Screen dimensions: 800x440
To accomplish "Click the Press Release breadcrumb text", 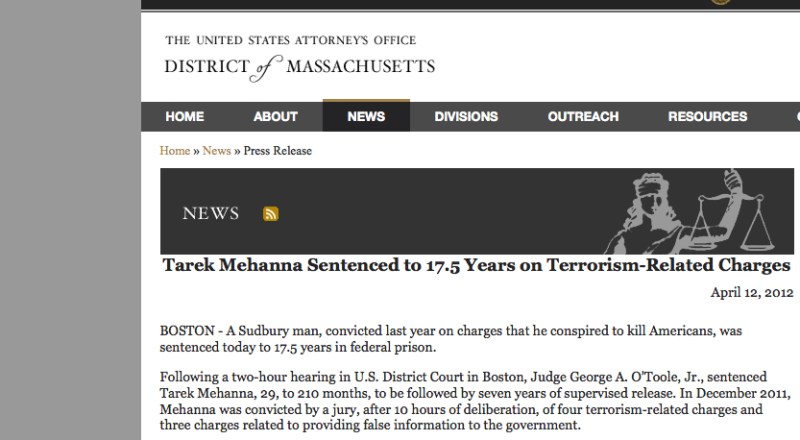I will (278, 151).
